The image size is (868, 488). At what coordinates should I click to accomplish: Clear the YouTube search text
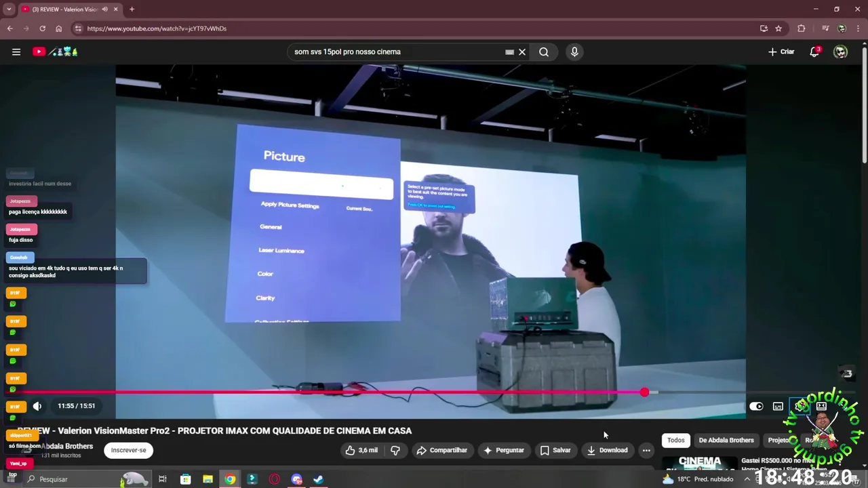click(522, 52)
